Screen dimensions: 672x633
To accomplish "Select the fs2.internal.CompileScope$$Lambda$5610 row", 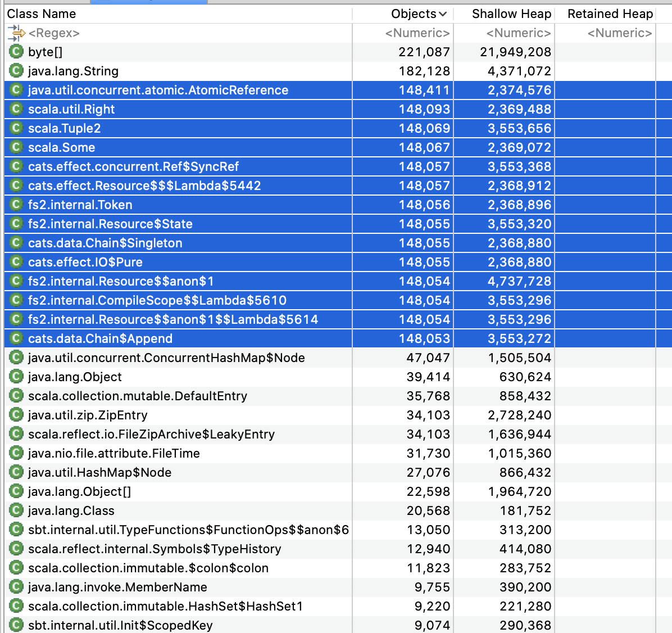I will point(338,300).
